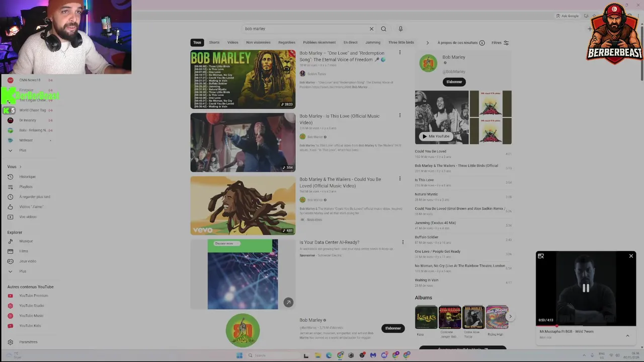Viewport: 644px width, 362px height.
Task: Show more albums with right arrow
Action: tap(510, 317)
